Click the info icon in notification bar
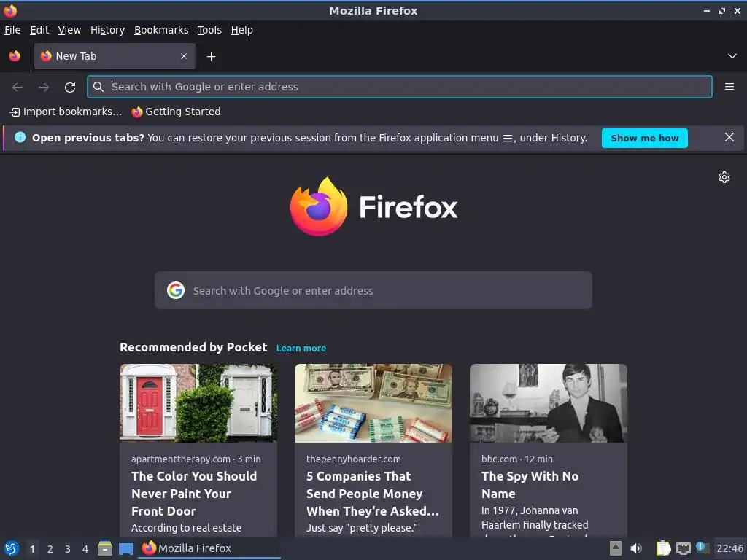Screen dimensions: 747x560 (x=20, y=138)
